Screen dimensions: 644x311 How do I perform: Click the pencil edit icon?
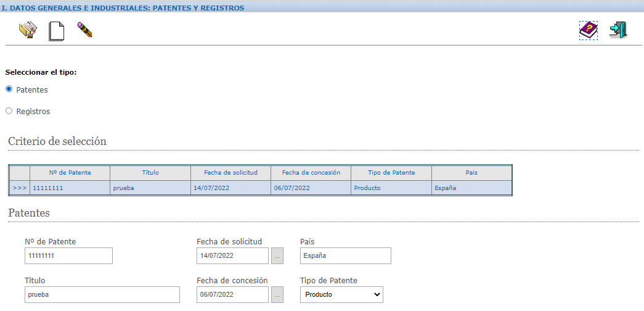[84, 30]
